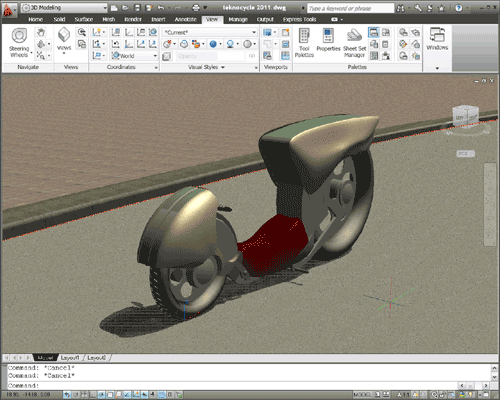Open the Steering Wheels navigation tool
The image size is (500, 400).
pos(19,42)
